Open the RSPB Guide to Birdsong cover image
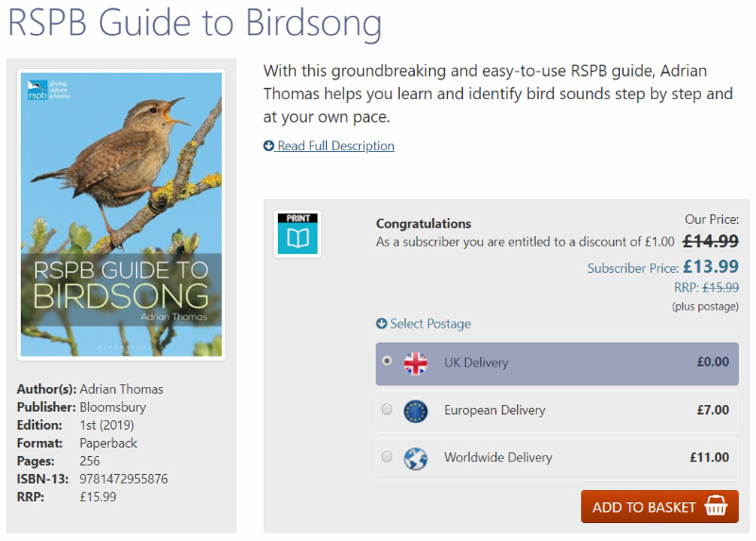756x541 pixels. pyautogui.click(x=121, y=214)
